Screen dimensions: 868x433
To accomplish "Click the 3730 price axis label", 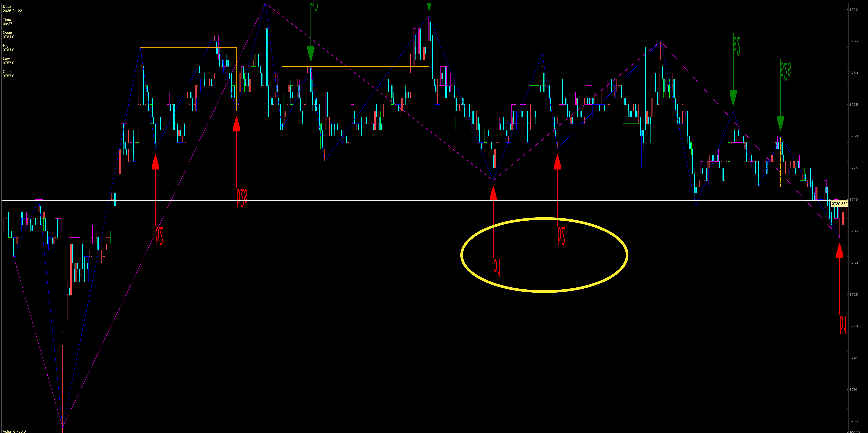I will [x=854, y=263].
